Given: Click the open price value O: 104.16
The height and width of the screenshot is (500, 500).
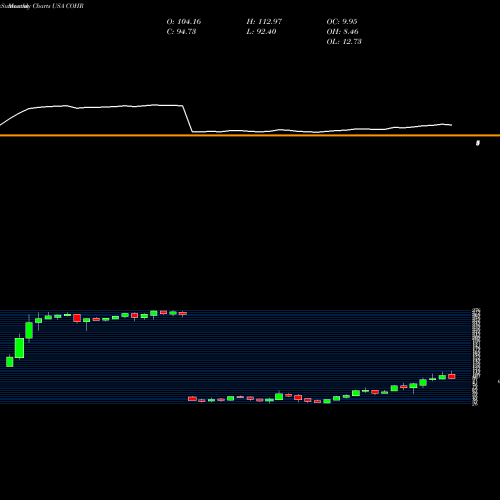Looking at the screenshot, I should pyautogui.click(x=184, y=22).
